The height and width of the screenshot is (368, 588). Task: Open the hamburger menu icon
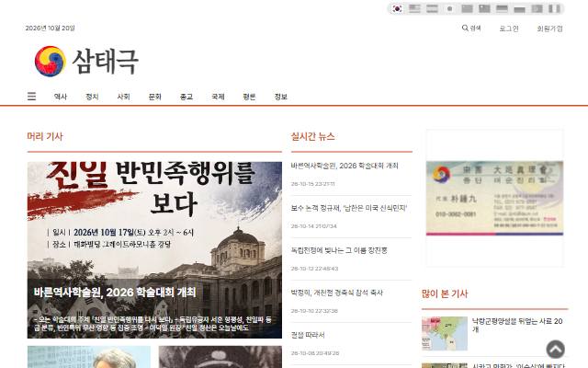(32, 97)
